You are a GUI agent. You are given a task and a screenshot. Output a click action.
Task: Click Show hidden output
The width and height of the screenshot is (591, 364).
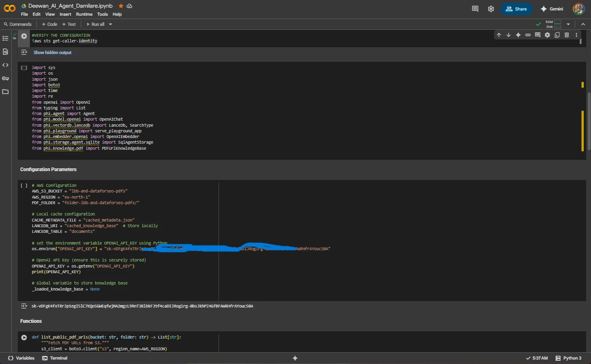click(x=53, y=52)
